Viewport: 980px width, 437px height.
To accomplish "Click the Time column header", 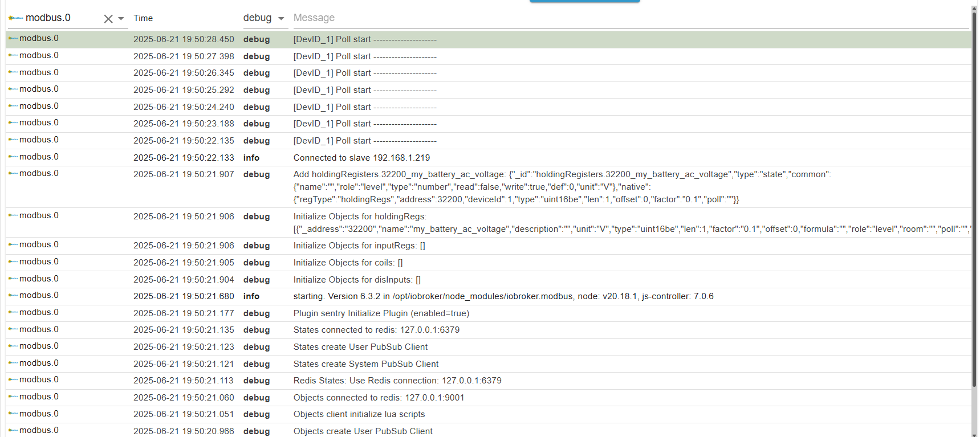I will click(143, 18).
